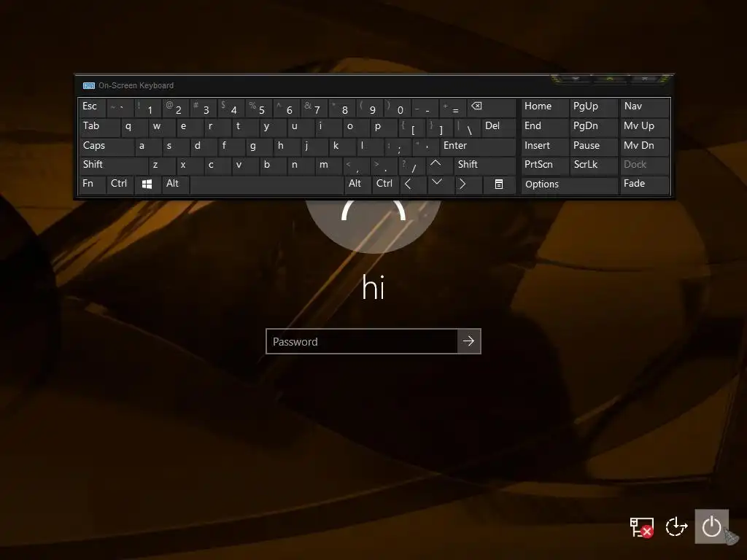This screenshot has width=747, height=560.
Task: Click the t key
Action: (245, 127)
